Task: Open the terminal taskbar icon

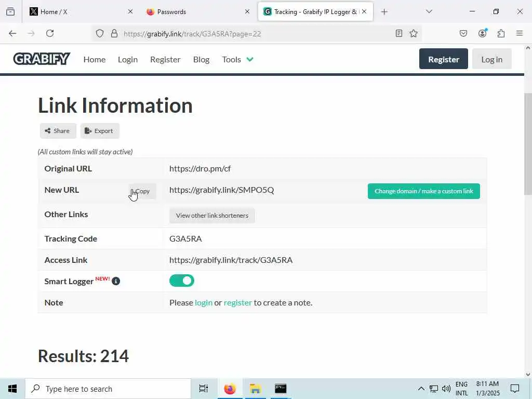Action: 281,389
